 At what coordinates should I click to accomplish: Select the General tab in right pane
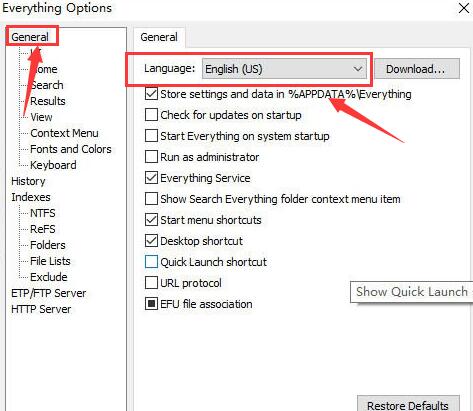(159, 37)
